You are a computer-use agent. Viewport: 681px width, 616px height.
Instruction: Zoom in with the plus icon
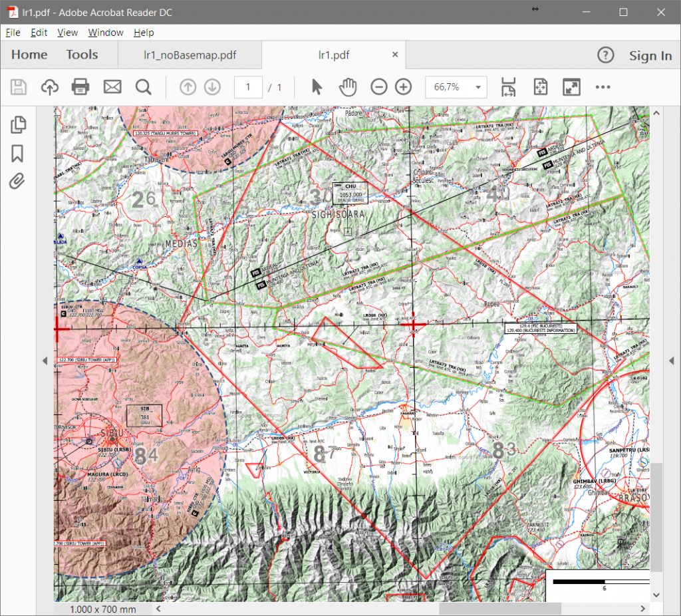point(403,87)
